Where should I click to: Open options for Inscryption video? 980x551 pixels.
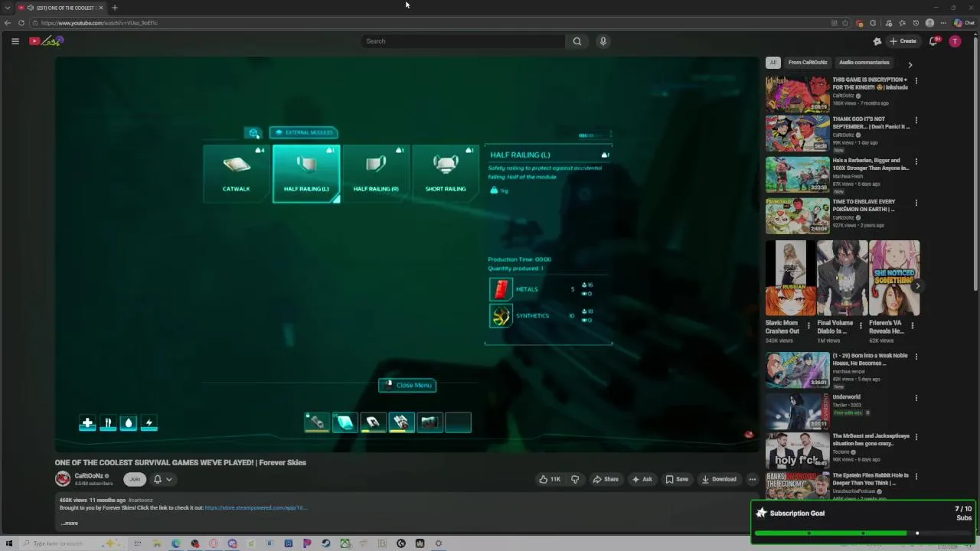[916, 80]
